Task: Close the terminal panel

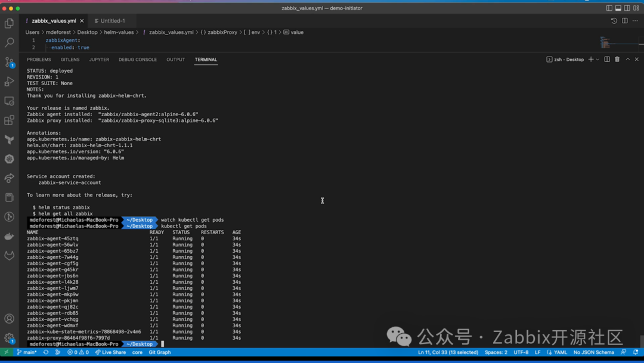Action: [x=637, y=60]
